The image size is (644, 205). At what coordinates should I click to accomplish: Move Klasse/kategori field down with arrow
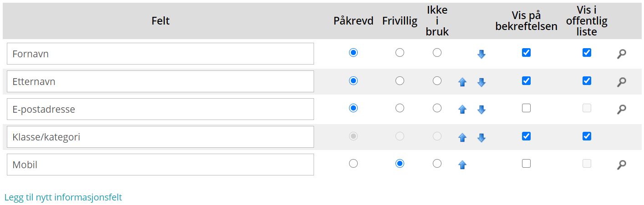click(x=482, y=137)
